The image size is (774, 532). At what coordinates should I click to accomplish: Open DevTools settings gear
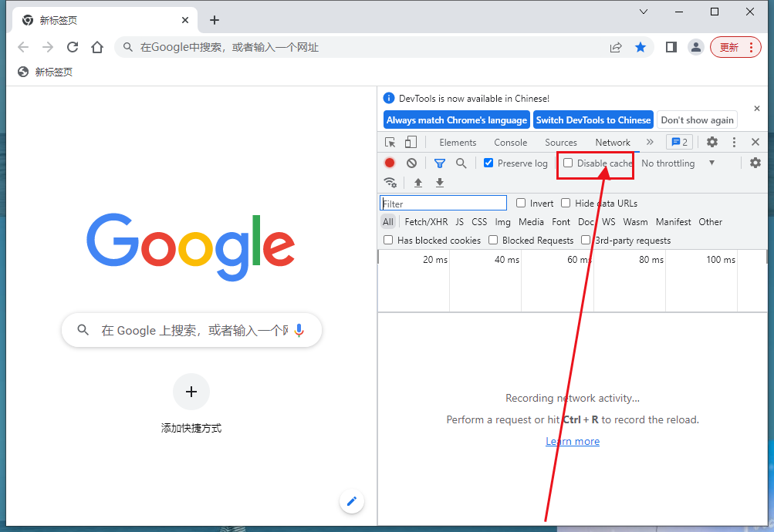[711, 142]
